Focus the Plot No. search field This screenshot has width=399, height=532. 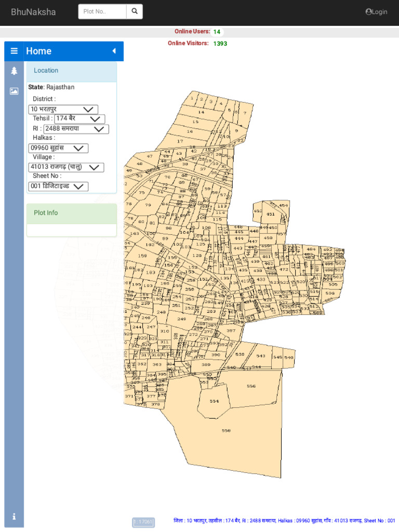click(x=102, y=11)
